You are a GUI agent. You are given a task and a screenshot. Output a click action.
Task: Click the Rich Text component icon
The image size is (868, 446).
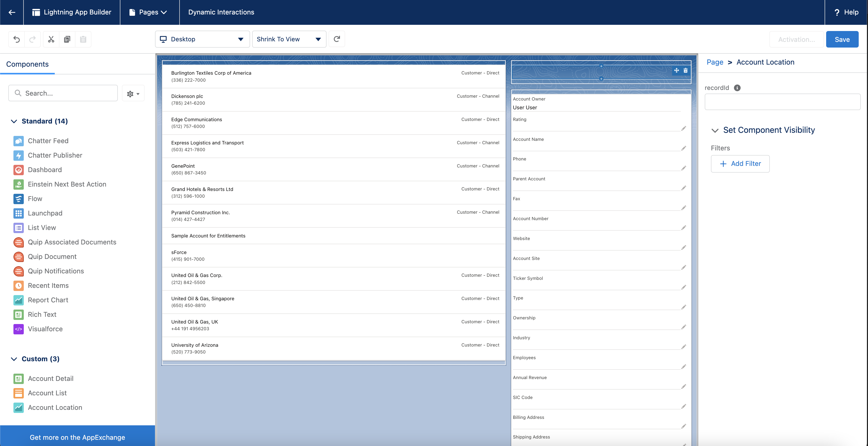[x=19, y=315]
